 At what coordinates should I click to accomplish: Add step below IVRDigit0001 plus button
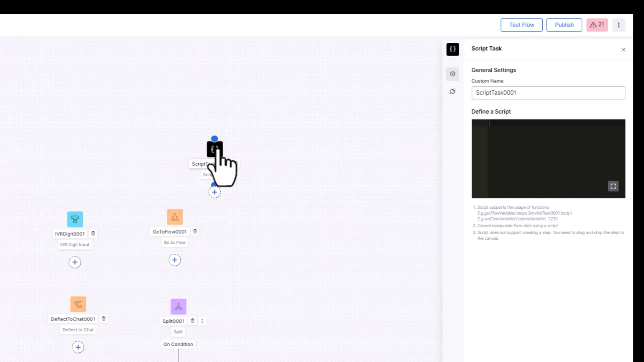click(x=75, y=262)
